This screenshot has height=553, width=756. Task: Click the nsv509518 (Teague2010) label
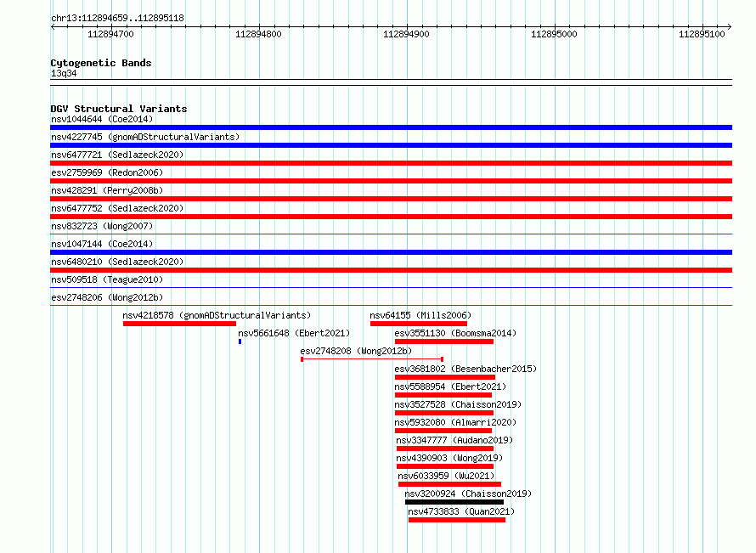pyautogui.click(x=107, y=279)
